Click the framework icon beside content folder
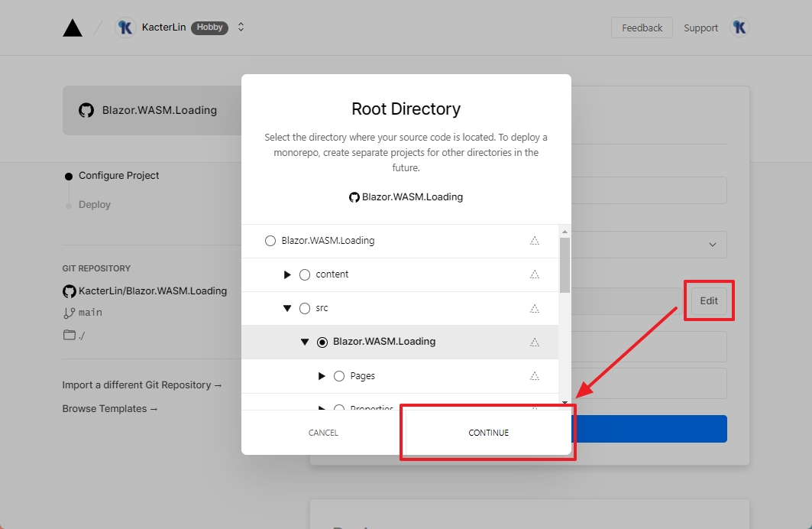 click(535, 274)
